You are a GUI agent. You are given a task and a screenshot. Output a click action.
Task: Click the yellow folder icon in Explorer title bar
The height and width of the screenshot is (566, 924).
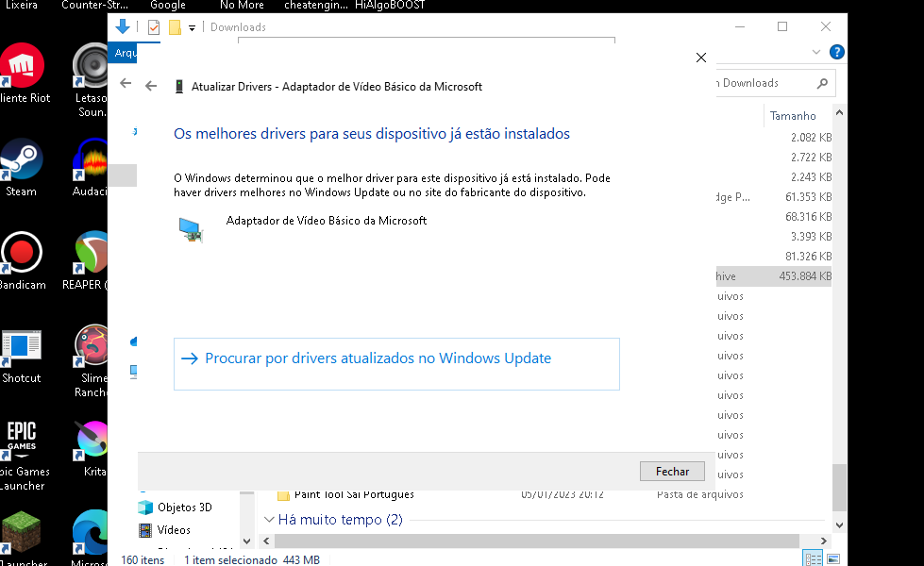[175, 27]
